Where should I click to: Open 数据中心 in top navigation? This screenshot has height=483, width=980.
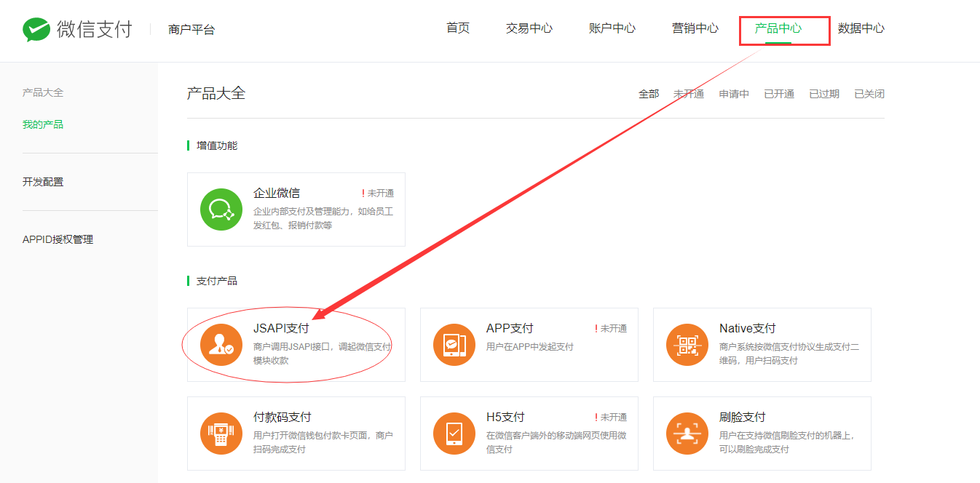[x=861, y=28]
